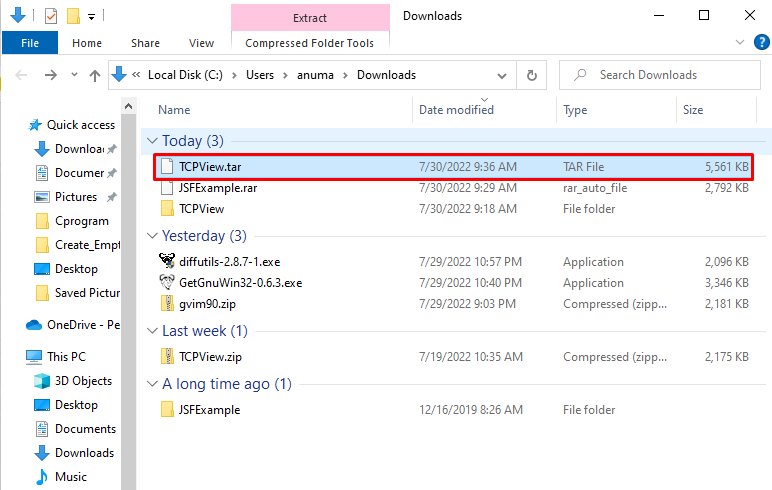This screenshot has width=772, height=490.
Task: Open the Cprogram folder in sidebar
Action: (x=82, y=221)
